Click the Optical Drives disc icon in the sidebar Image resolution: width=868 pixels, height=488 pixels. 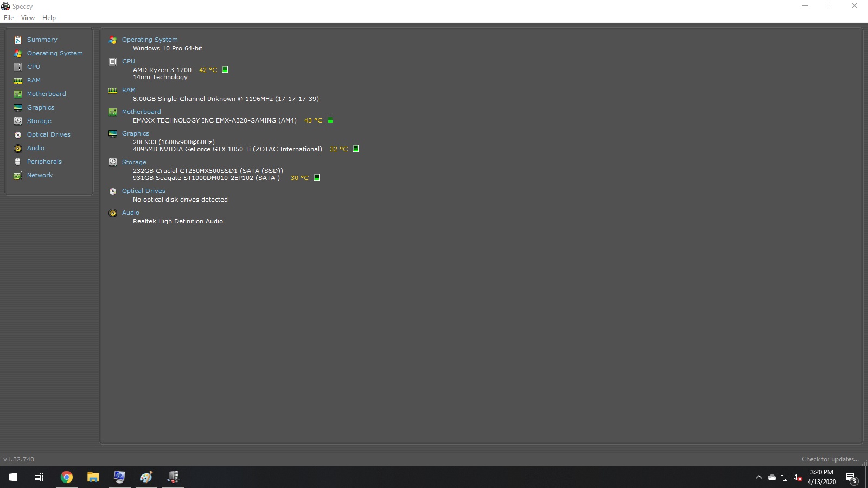pos(18,134)
